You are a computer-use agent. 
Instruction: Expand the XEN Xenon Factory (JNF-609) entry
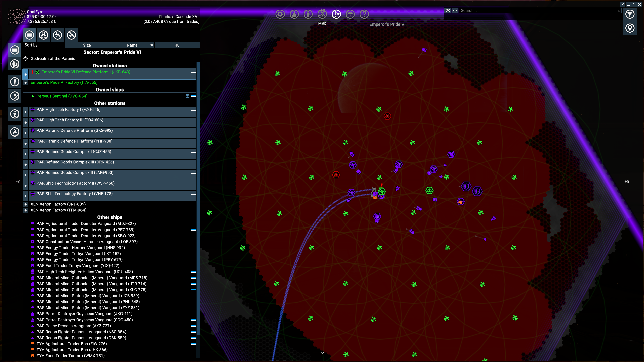[x=25, y=204]
